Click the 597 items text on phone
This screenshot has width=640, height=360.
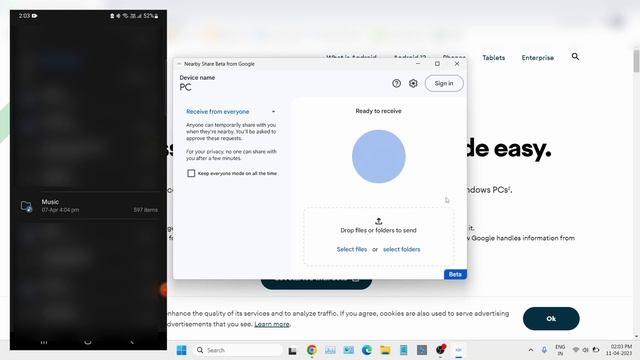145,210
